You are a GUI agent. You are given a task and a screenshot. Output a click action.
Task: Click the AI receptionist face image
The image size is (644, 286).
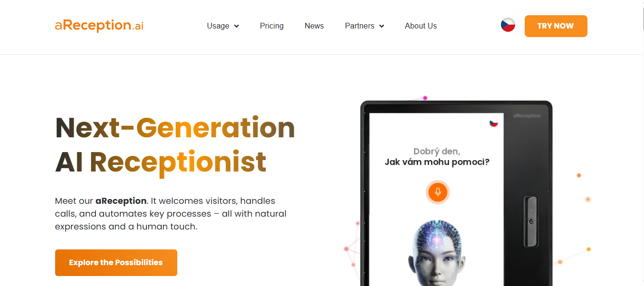point(437,252)
